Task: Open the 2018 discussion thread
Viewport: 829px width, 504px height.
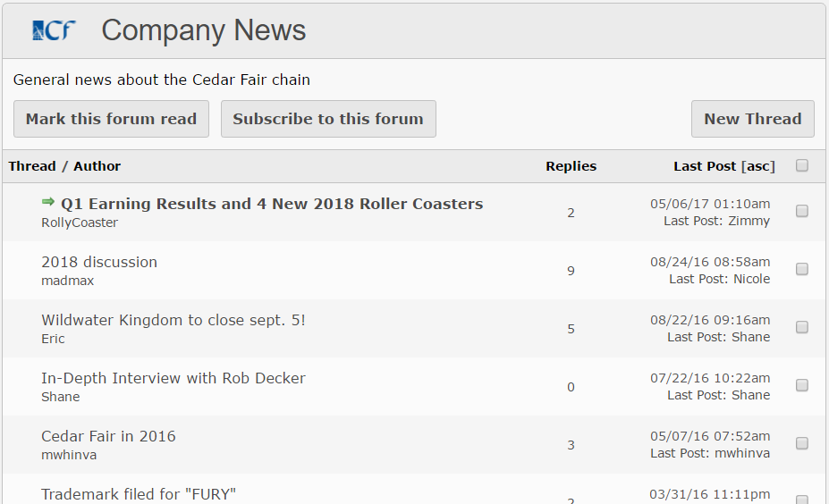Action: [x=99, y=262]
